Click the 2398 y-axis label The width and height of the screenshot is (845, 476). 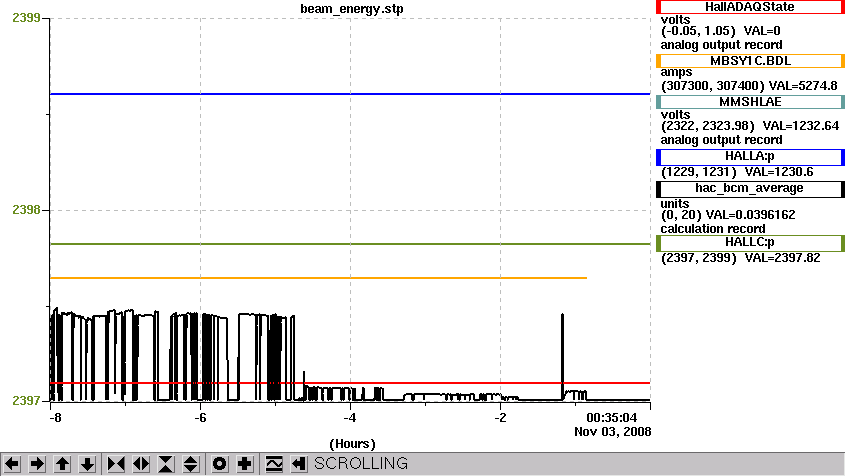(26, 210)
